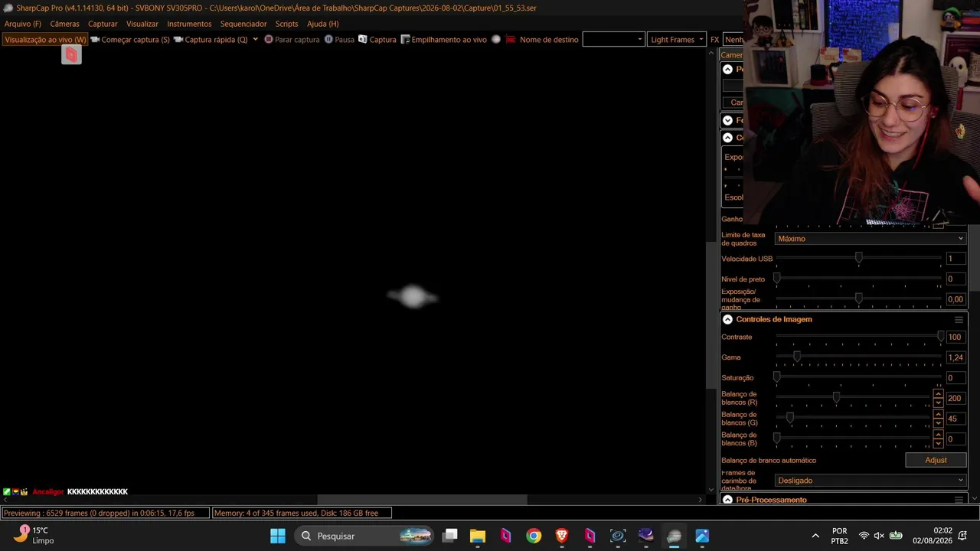Image resolution: width=980 pixels, height=551 pixels.
Task: Adjust the Saturação slider
Action: click(858, 377)
